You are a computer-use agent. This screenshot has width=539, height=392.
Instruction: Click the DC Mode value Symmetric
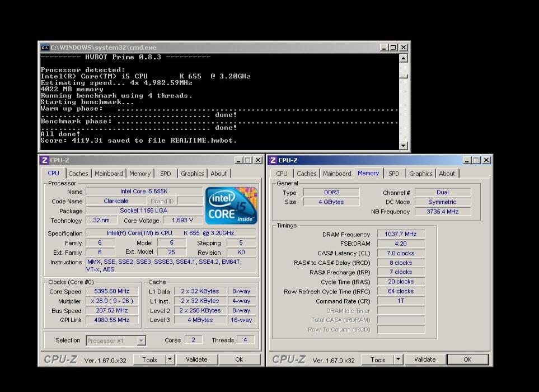442,202
